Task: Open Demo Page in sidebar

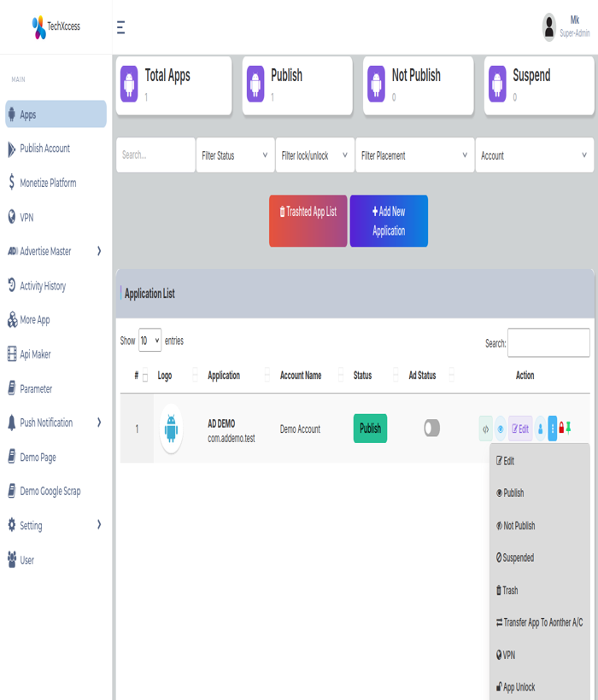Action: pyautogui.click(x=56, y=458)
